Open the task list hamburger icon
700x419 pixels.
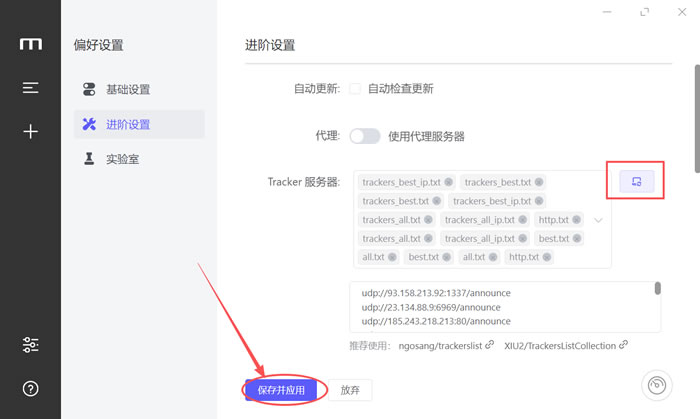point(31,88)
